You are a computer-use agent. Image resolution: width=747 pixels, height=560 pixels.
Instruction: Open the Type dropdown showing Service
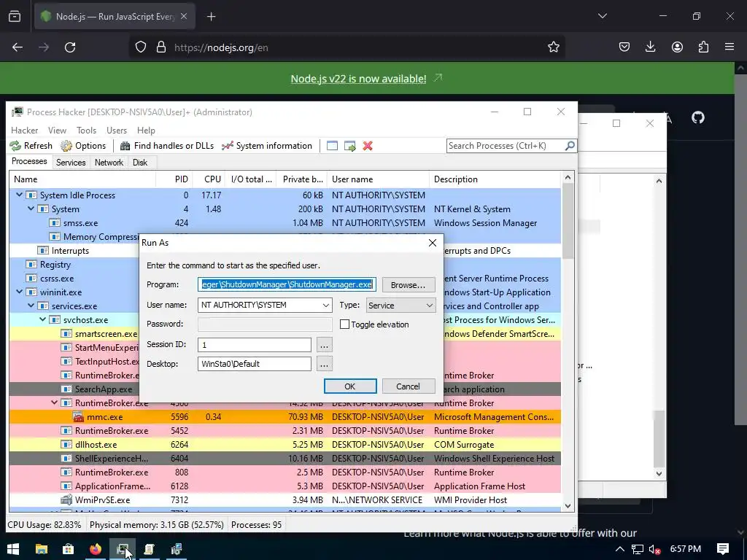pyautogui.click(x=400, y=306)
